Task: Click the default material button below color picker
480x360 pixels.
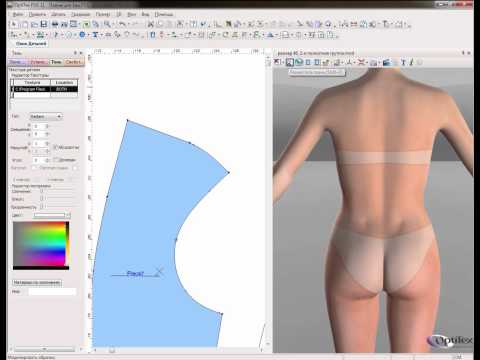Action: [37, 283]
